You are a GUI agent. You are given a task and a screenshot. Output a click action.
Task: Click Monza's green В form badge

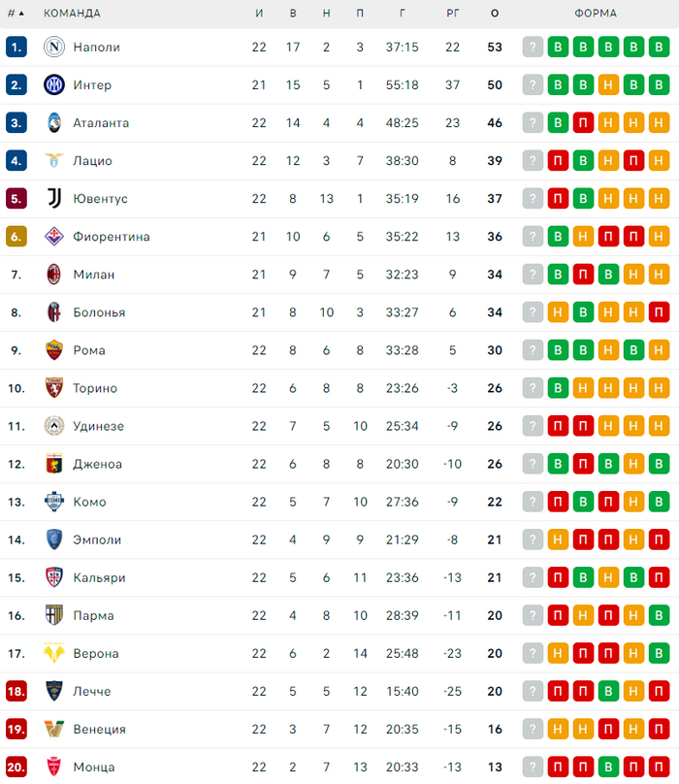(x=608, y=767)
